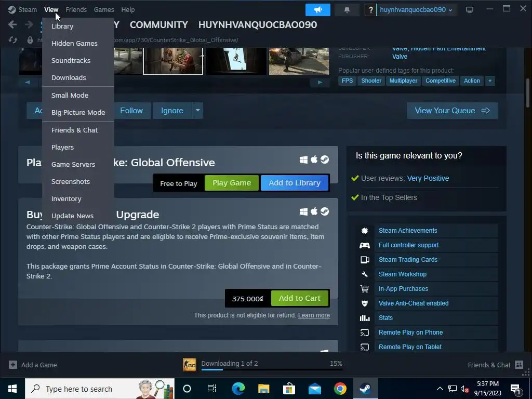This screenshot has width=532, height=399.
Task: Show hidden system tray icons
Action: tap(440, 389)
